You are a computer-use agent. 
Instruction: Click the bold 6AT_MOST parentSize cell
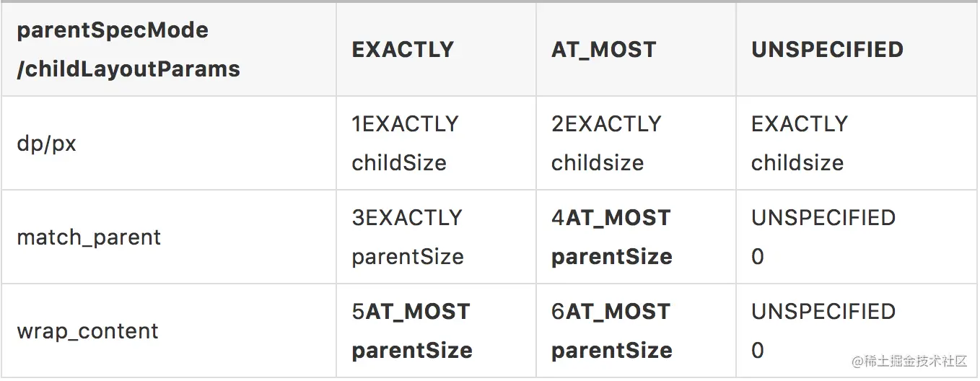[x=611, y=330]
